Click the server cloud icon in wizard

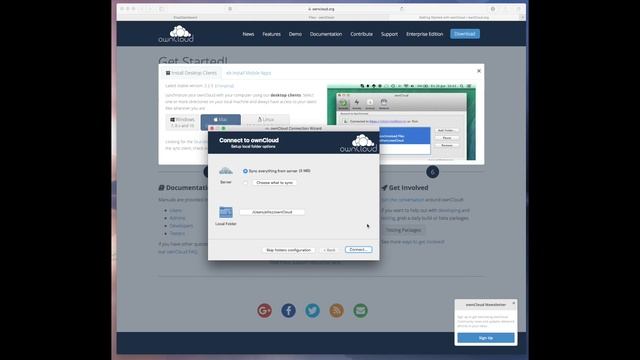226,171
